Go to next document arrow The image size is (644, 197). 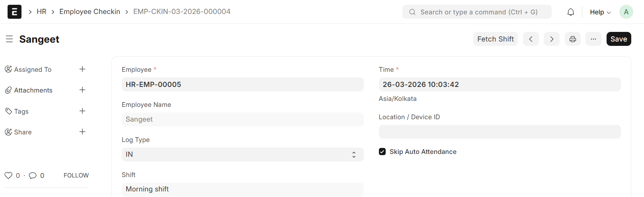click(551, 39)
